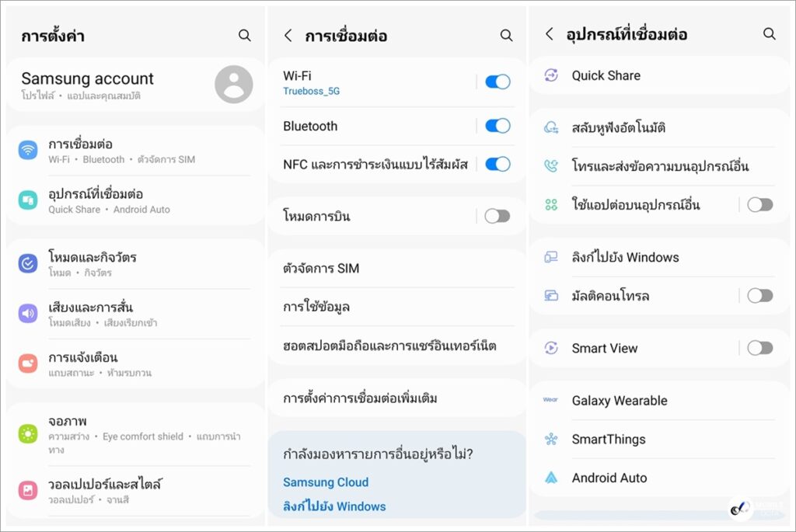The image size is (796, 532).
Task: Tap the Wi-Fi icon beside การเชื่อมต่อ
Action: pyautogui.click(x=28, y=151)
